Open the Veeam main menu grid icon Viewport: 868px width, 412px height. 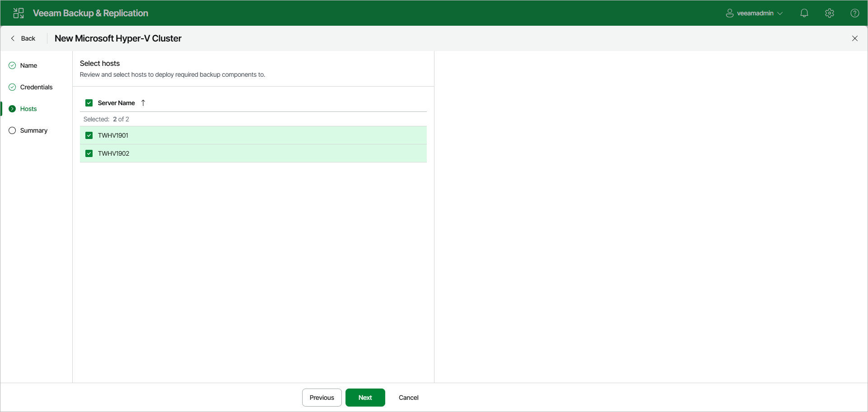[x=19, y=13]
